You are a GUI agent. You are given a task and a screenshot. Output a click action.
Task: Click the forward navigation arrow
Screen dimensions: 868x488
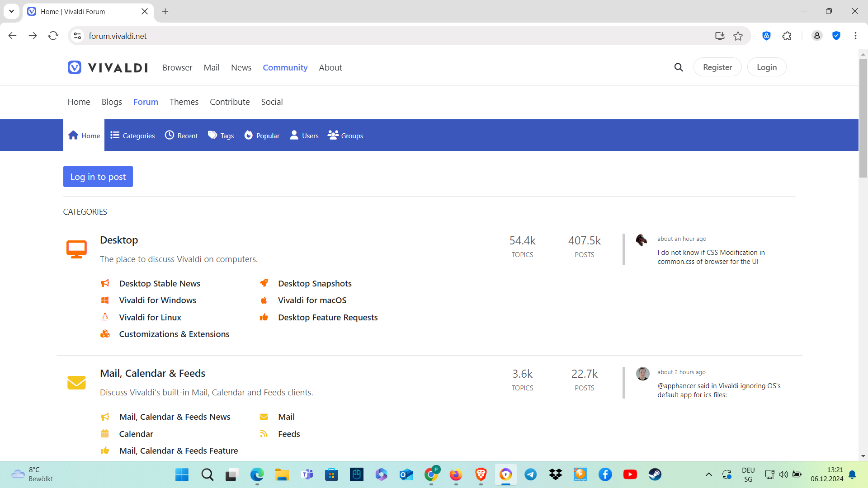pyautogui.click(x=33, y=36)
